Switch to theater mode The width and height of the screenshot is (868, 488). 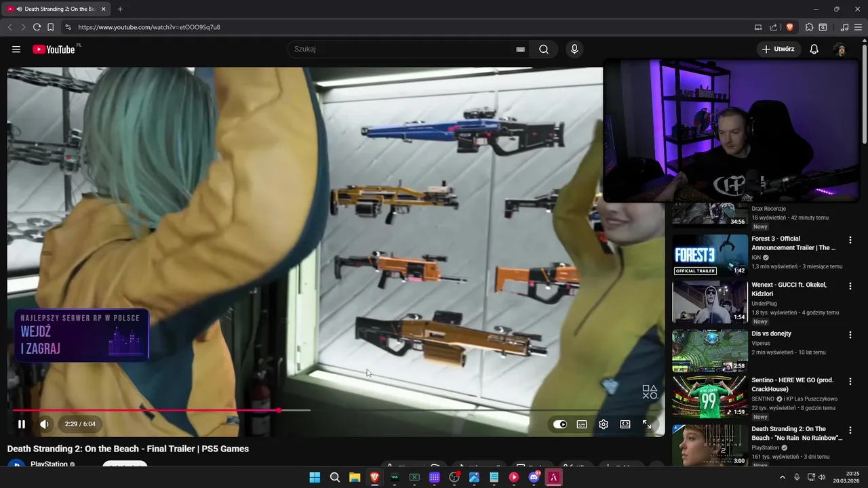click(x=625, y=424)
